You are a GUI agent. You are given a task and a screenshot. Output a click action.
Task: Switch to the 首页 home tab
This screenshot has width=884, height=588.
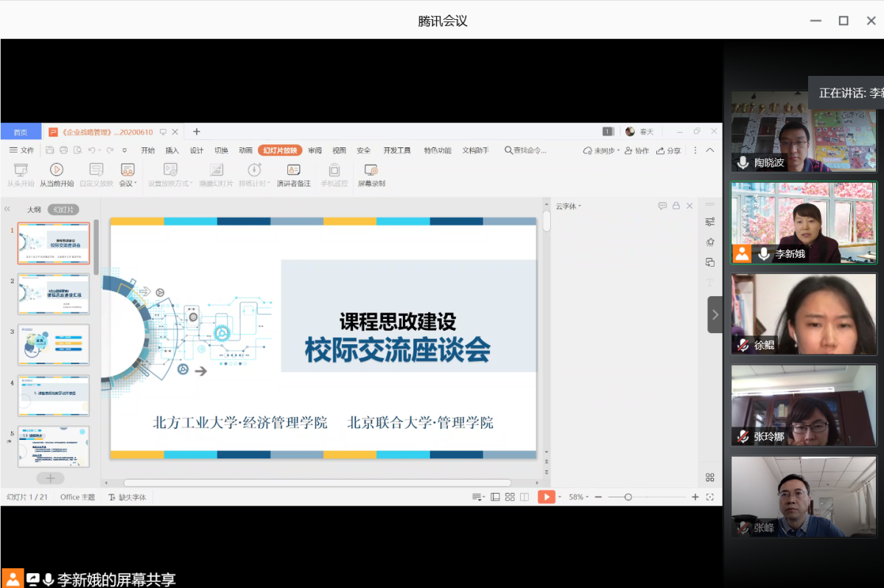tap(21, 132)
